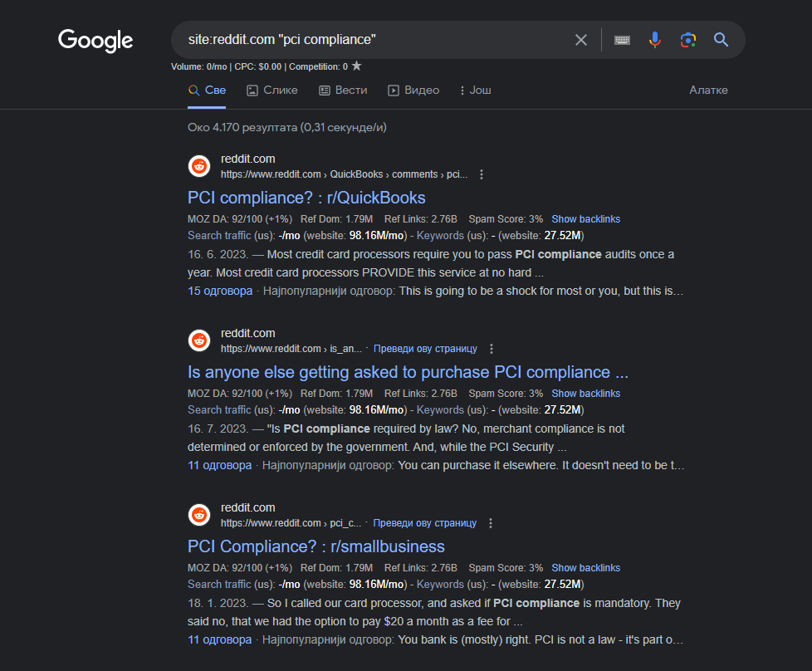Star the keyword next to Competition

pos(356,66)
